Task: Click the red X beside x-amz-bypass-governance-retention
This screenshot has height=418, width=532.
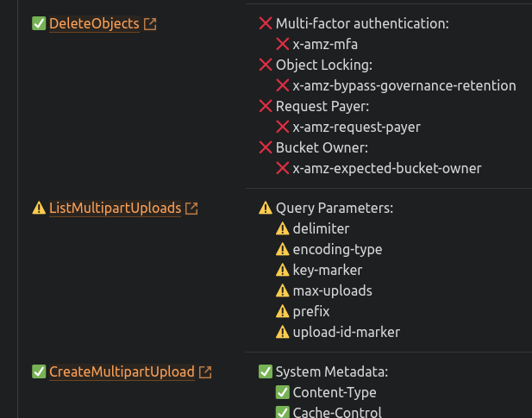Action: 283,85
